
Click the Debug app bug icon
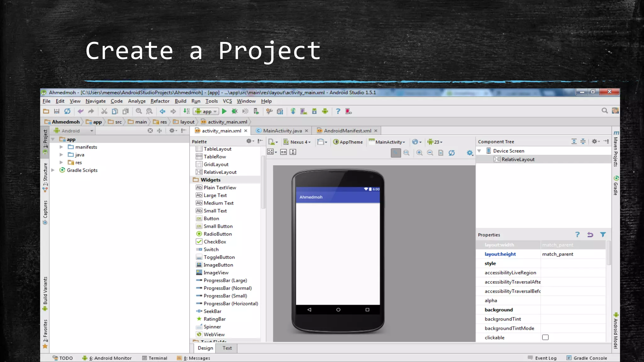coord(235,111)
